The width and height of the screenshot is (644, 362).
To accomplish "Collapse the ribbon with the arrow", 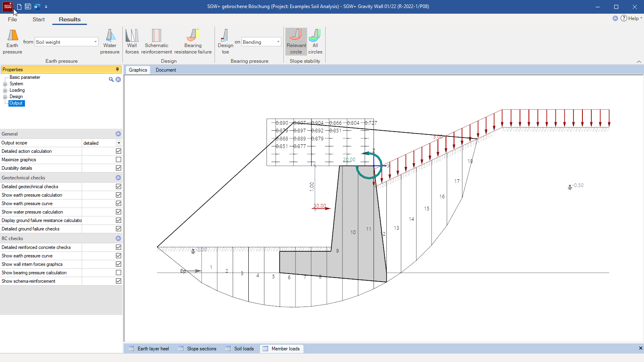I will point(639,62).
